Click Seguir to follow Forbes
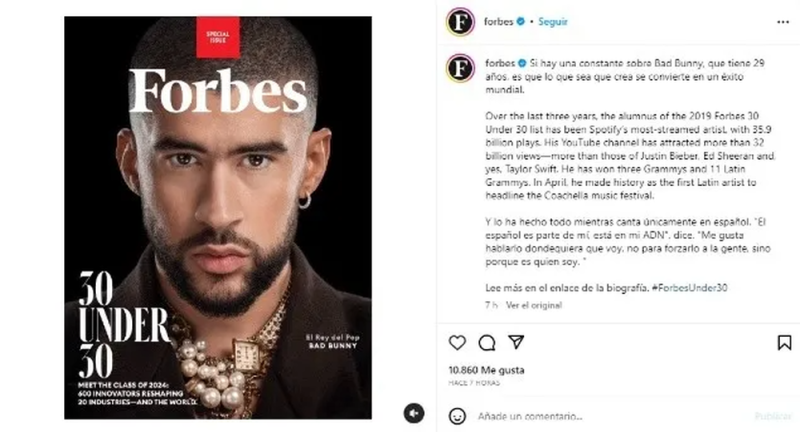This screenshot has height=432, width=800. (553, 21)
